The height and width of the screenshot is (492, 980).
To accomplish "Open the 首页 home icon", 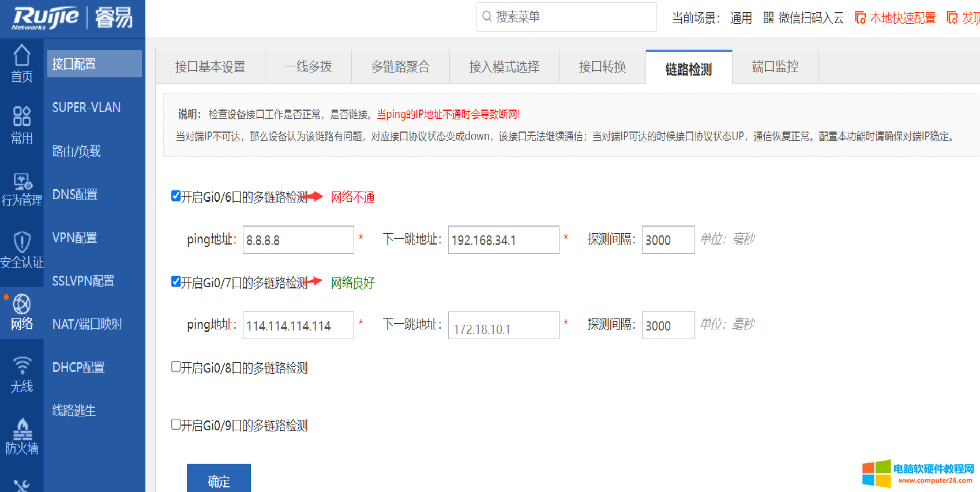I will (x=22, y=55).
